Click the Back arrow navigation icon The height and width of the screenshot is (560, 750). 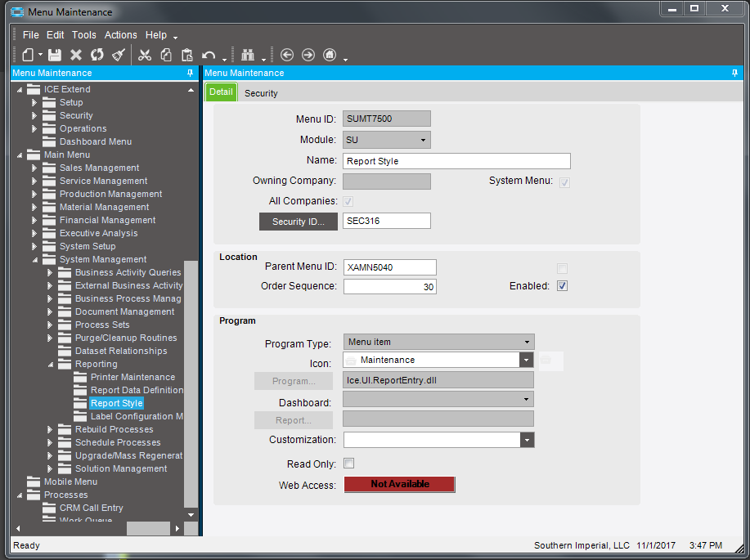click(287, 55)
